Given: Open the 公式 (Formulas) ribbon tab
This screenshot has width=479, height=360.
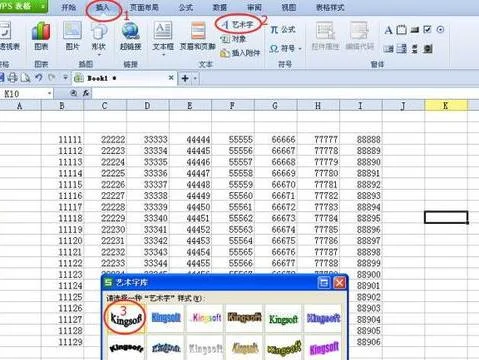Looking at the screenshot, I should click(186, 7).
